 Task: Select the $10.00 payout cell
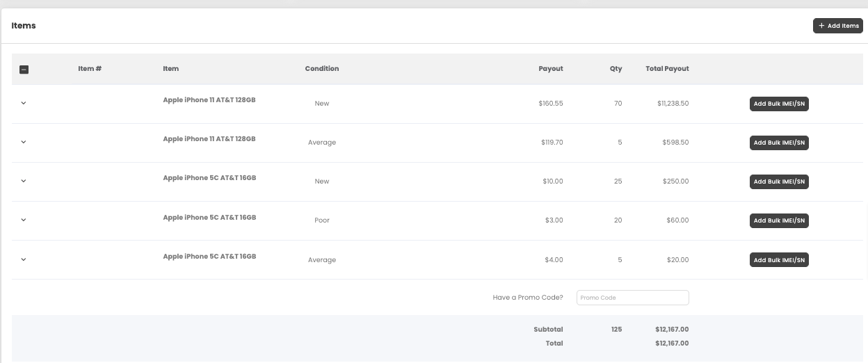point(553,181)
